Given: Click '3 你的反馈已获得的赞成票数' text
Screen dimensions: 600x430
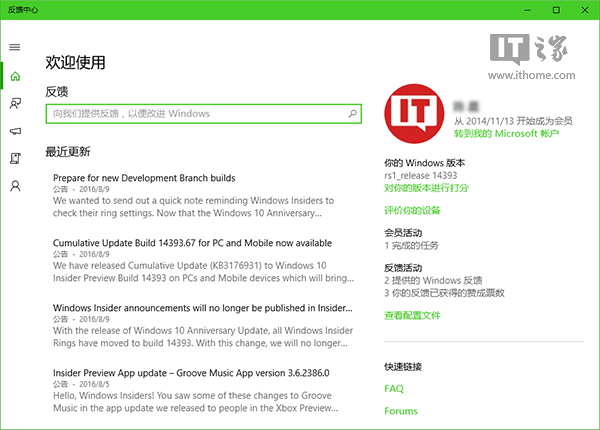Looking at the screenshot, I should point(444,293).
